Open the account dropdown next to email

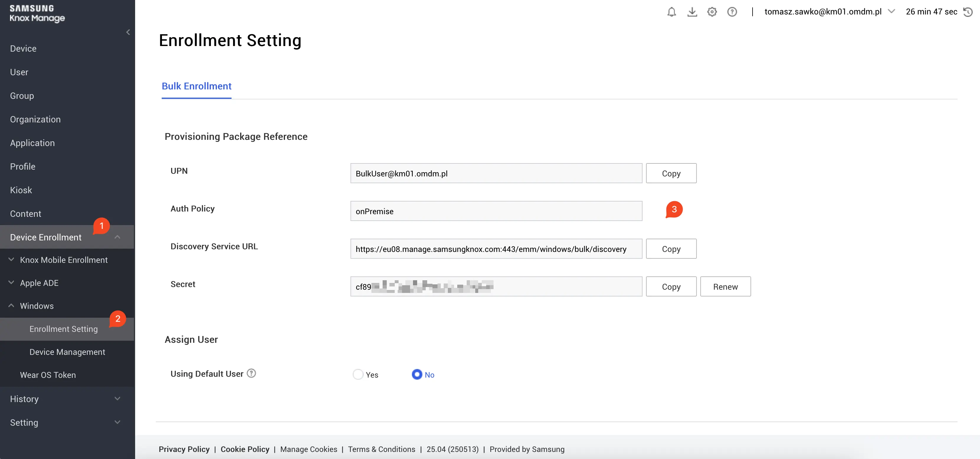[x=891, y=12]
